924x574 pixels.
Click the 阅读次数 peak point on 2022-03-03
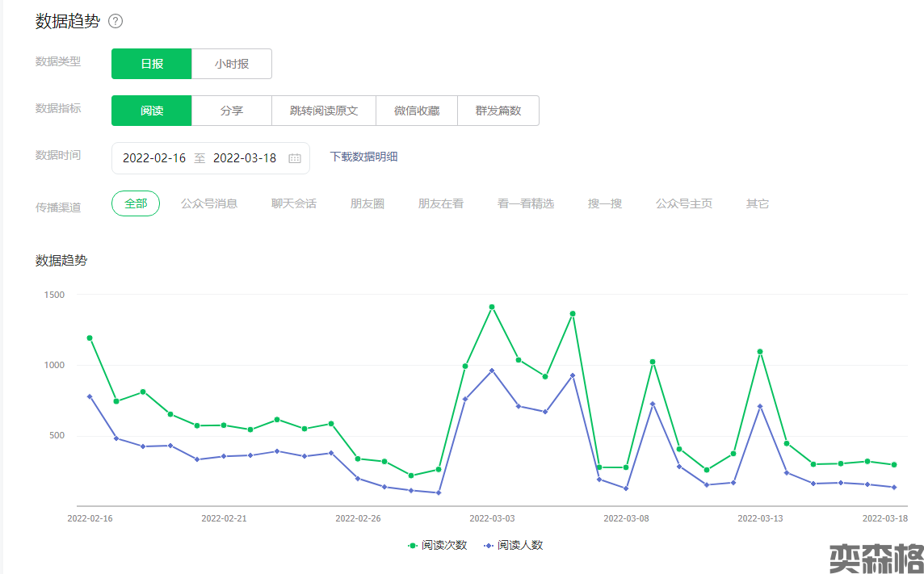[x=491, y=307]
